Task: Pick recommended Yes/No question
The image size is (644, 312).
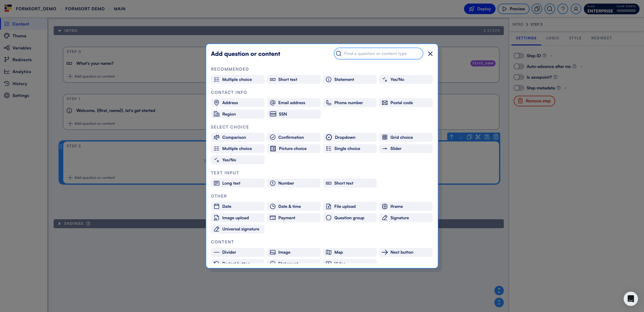Action: coord(405,79)
